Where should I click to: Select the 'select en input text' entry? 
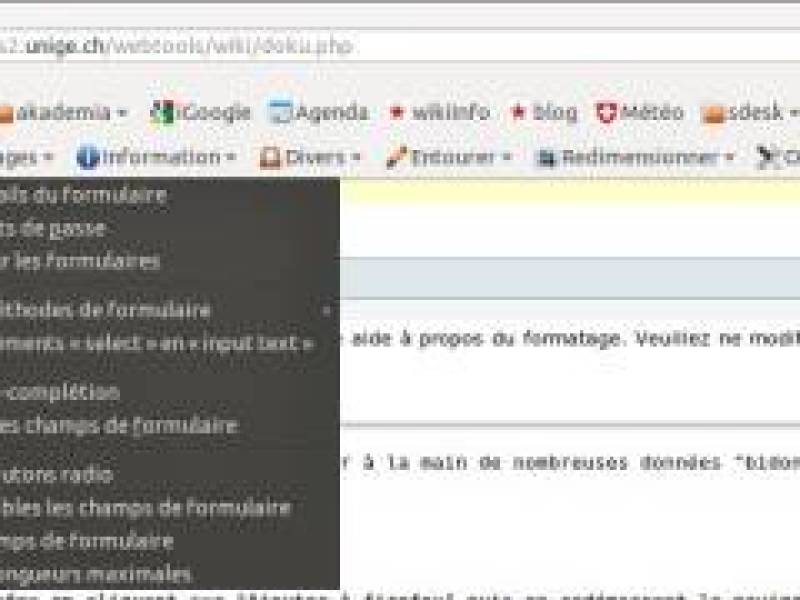tap(170, 343)
